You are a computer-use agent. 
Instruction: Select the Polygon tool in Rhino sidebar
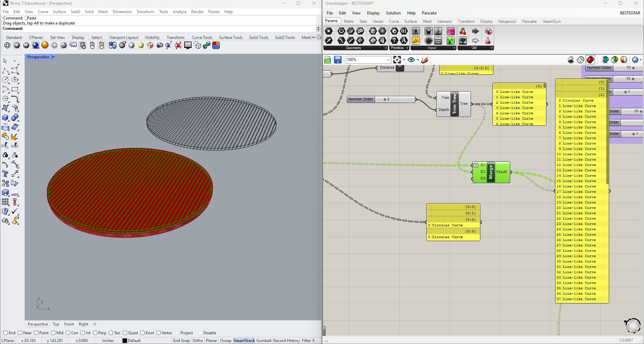[x=5, y=99]
